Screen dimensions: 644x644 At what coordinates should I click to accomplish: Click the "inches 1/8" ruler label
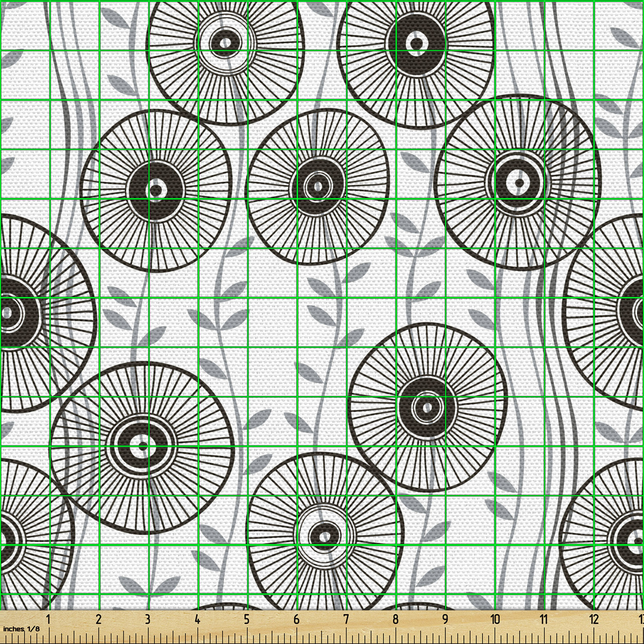[21, 629]
